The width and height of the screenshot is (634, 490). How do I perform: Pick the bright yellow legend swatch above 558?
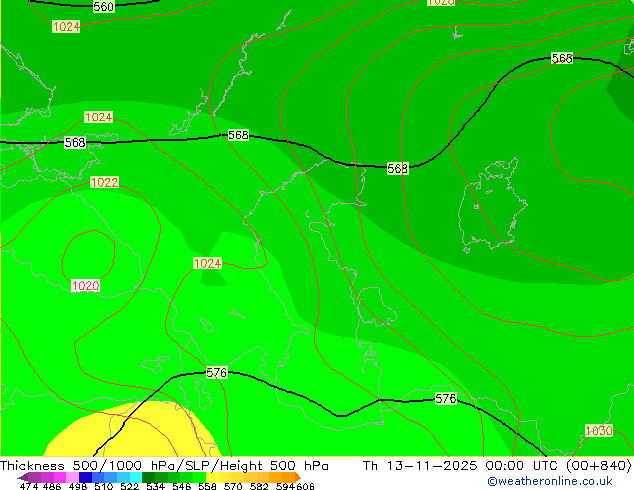tap(212, 477)
